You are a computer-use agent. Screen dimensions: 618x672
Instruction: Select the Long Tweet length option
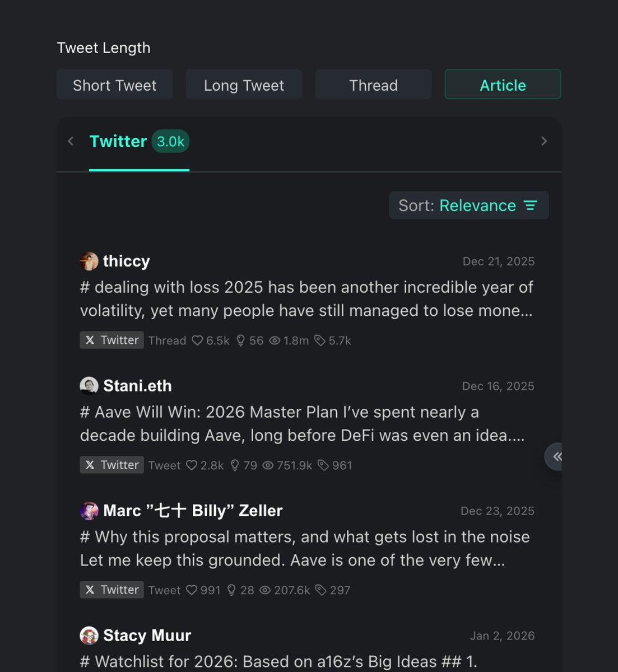[x=244, y=85]
